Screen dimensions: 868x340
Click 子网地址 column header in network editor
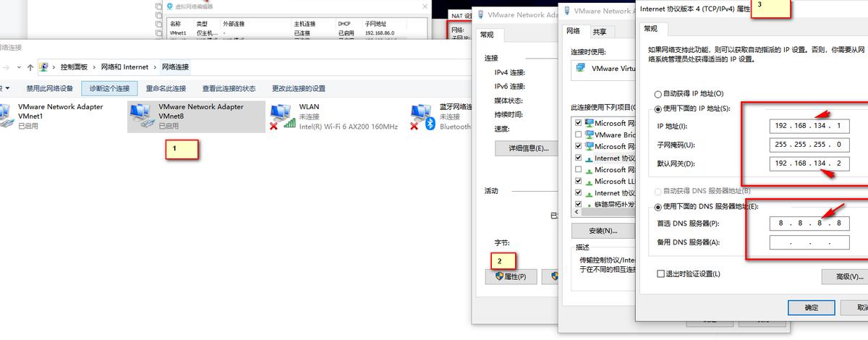coord(377,24)
